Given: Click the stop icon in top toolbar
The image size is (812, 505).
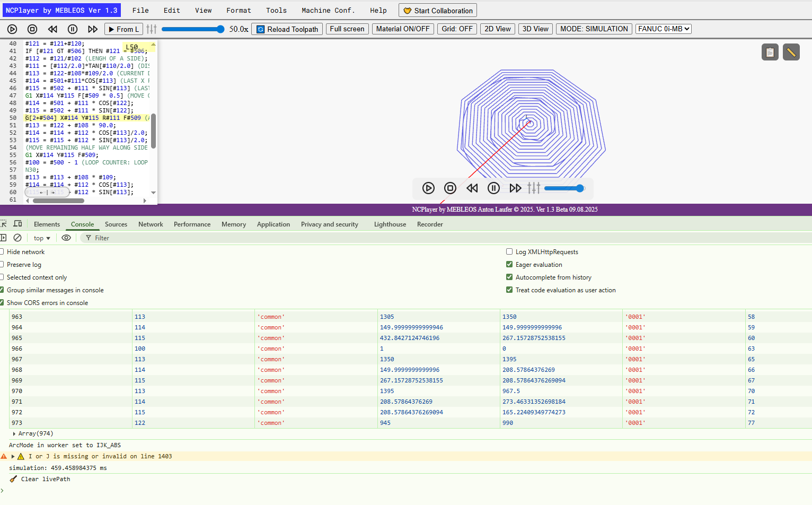Looking at the screenshot, I should (x=32, y=29).
